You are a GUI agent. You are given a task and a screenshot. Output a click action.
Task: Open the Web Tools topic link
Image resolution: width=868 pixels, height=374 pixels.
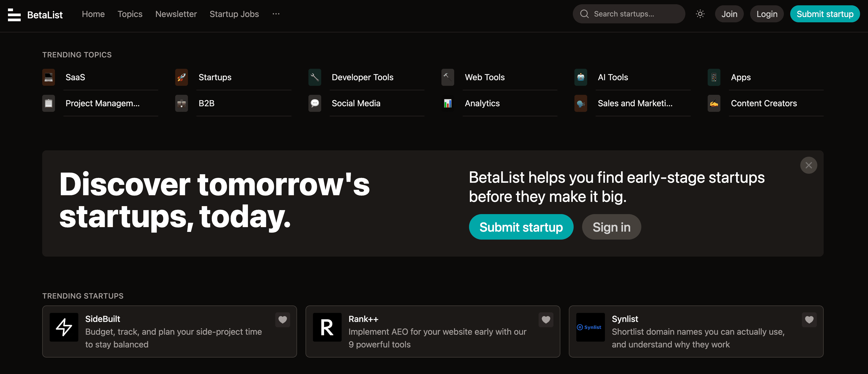click(x=485, y=77)
